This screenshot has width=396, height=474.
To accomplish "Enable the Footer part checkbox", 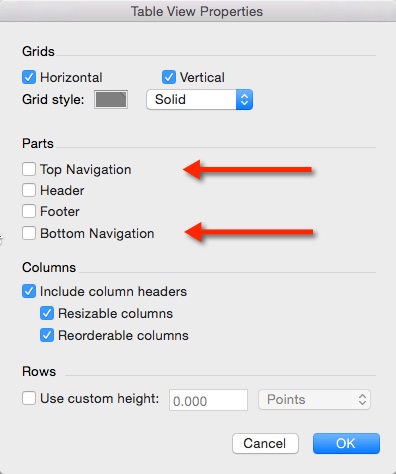I will tap(29, 211).
